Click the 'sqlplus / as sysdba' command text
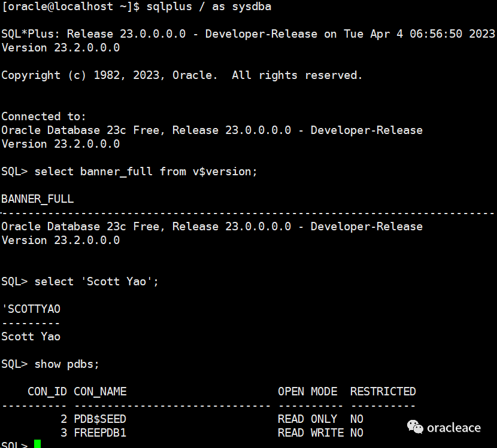Image resolution: width=497 pixels, height=448 pixels. point(209,7)
